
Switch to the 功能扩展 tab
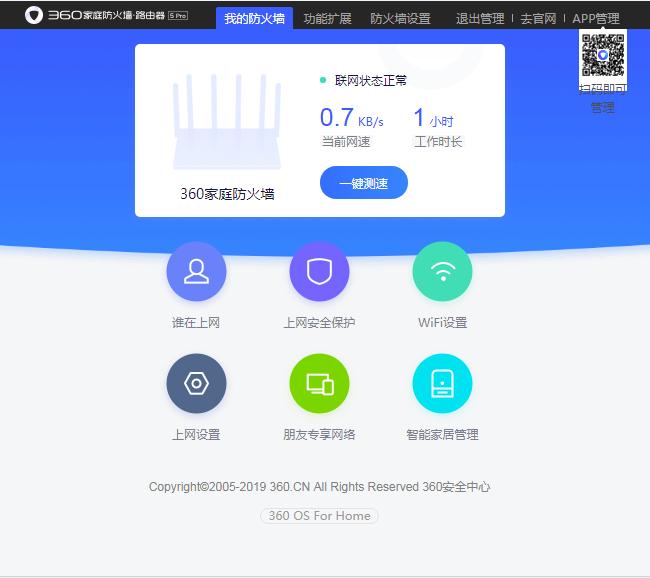tap(327, 19)
